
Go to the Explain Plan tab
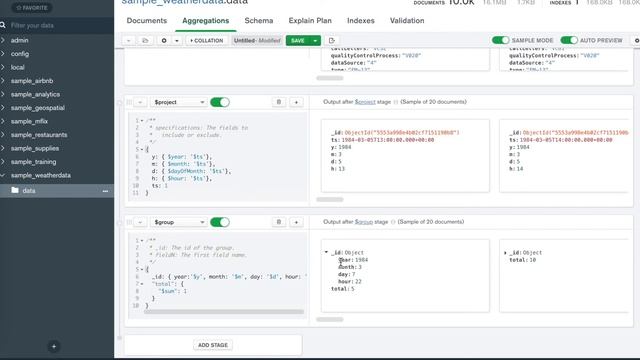(x=310, y=20)
